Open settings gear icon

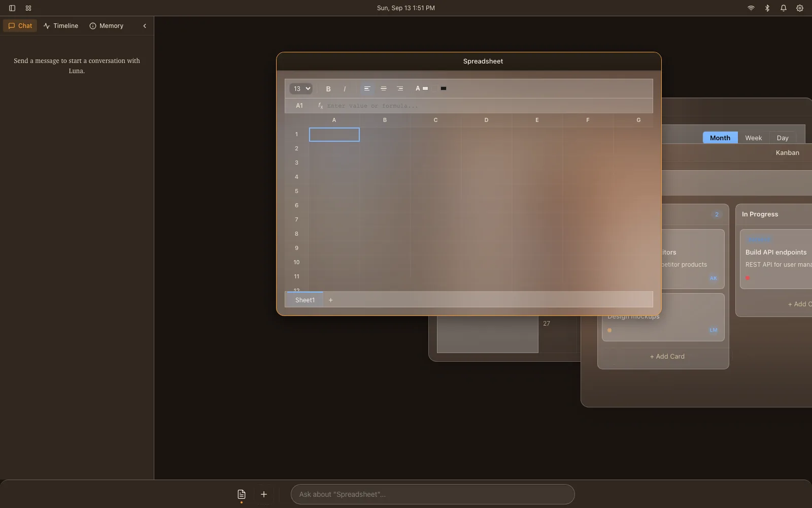(x=800, y=8)
